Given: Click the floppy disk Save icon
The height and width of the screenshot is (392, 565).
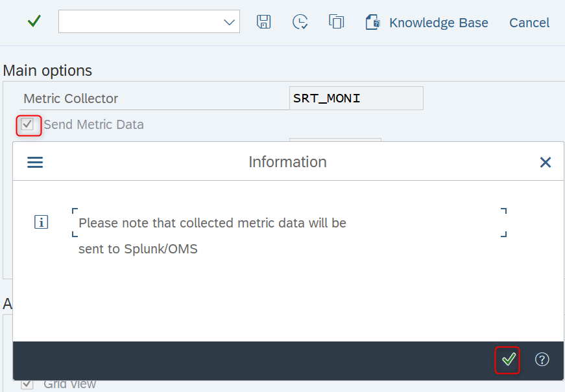Looking at the screenshot, I should [263, 22].
